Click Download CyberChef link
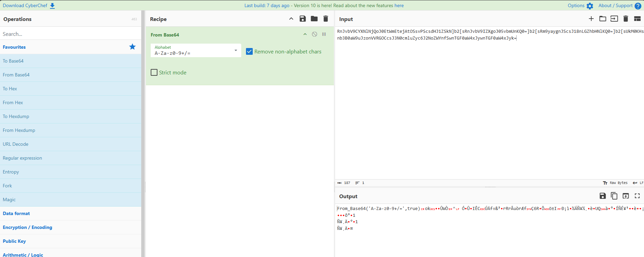644x257 pixels. [x=25, y=5]
